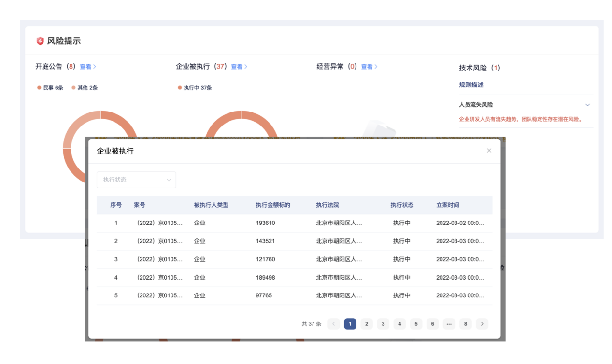This screenshot has width=612, height=364.
Task: Go to next page arrow in pagination
Action: (482, 324)
